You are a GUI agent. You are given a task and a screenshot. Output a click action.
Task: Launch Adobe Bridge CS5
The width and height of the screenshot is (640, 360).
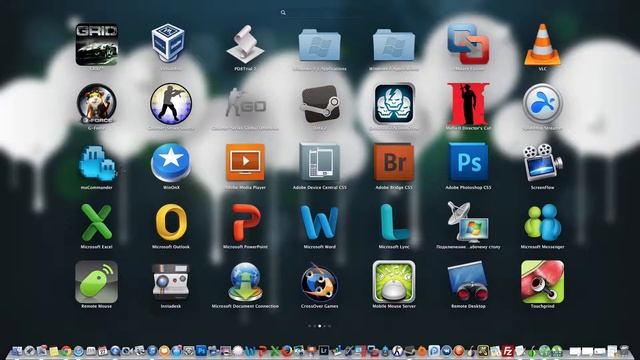394,162
